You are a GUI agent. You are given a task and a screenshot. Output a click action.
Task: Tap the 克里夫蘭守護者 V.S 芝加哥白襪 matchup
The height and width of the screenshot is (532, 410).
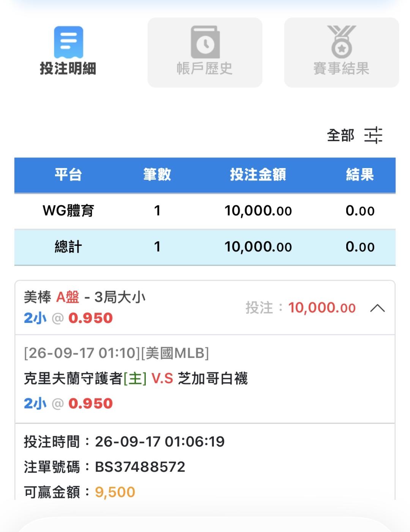(x=136, y=379)
